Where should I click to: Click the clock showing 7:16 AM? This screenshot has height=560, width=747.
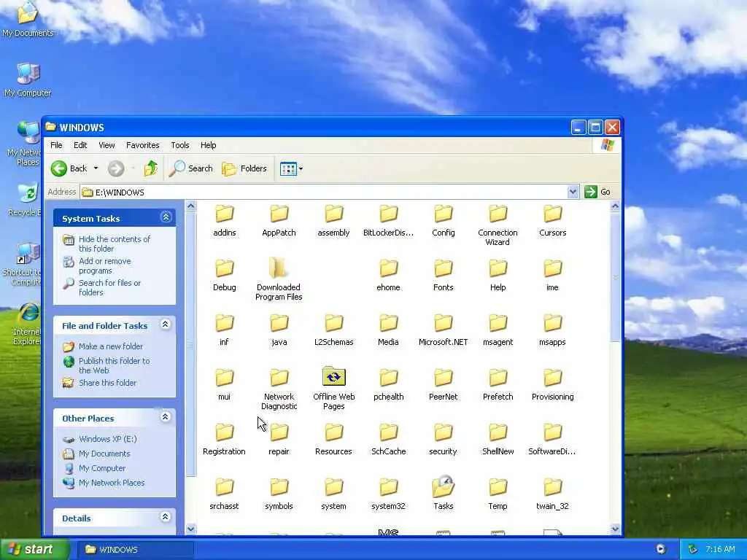(x=720, y=550)
